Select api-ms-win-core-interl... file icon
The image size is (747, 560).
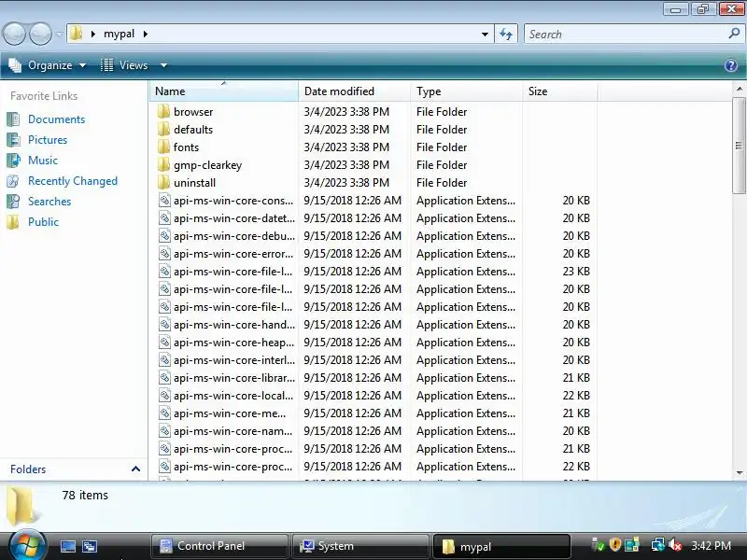click(x=164, y=359)
